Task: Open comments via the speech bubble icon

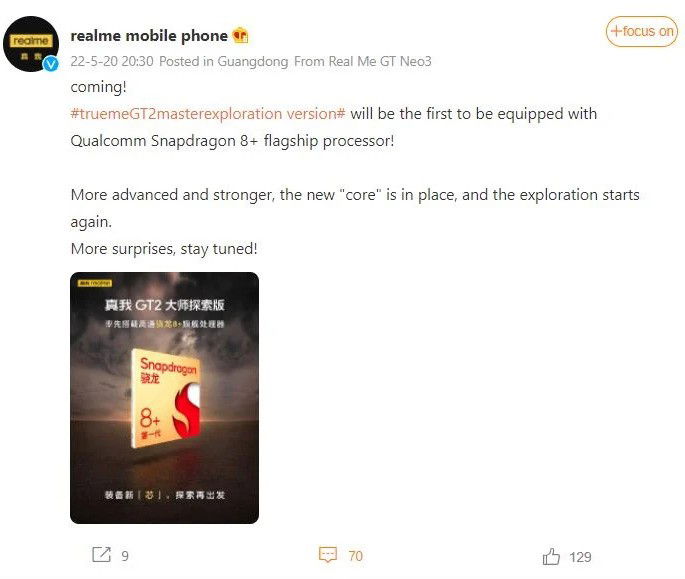Action: pos(327,555)
